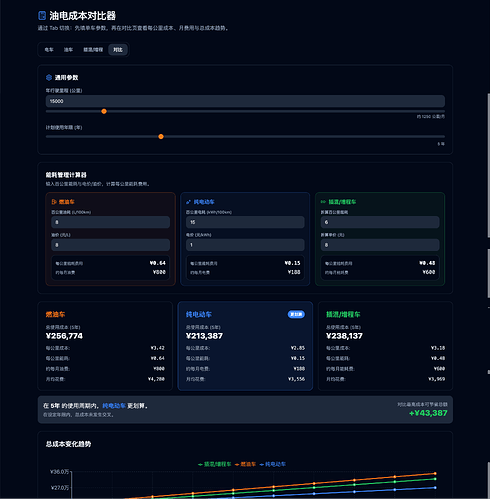
Task: Click the orange last data point on chart
Action: [435, 473]
